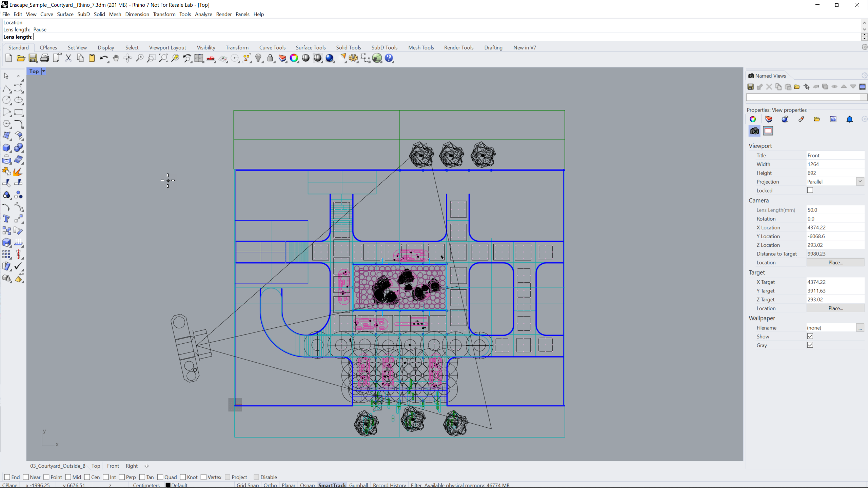Image resolution: width=868 pixels, height=488 pixels.
Task: Switch to the Render Tools toolbar tab
Action: 459,47
